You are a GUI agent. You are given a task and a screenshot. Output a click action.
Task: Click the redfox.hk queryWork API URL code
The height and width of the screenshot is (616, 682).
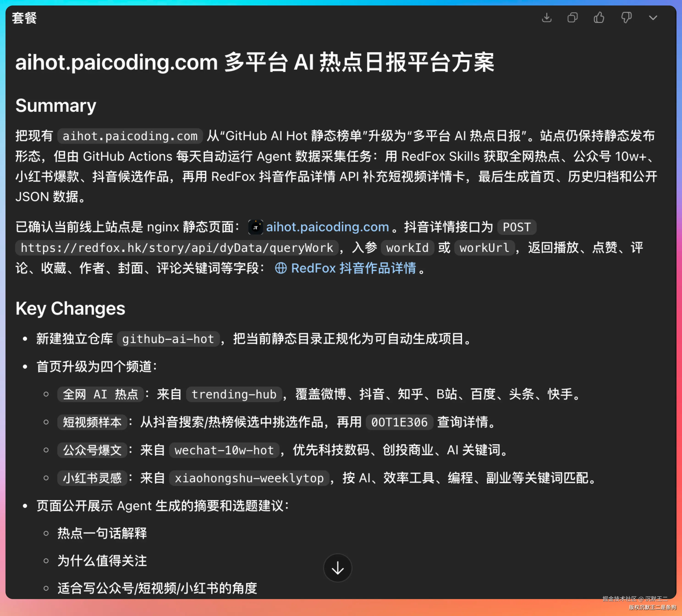tap(177, 248)
